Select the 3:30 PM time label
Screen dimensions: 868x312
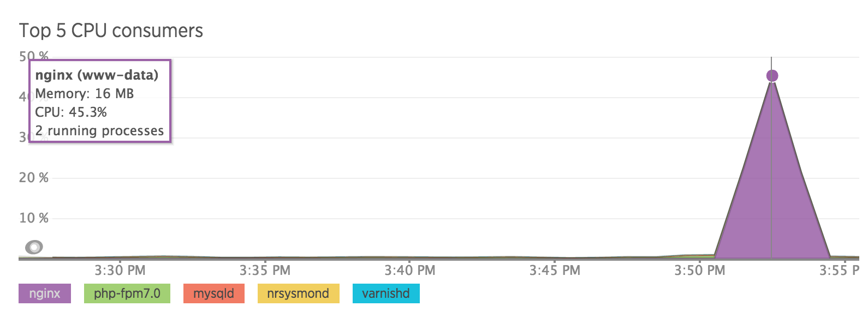pos(120,271)
